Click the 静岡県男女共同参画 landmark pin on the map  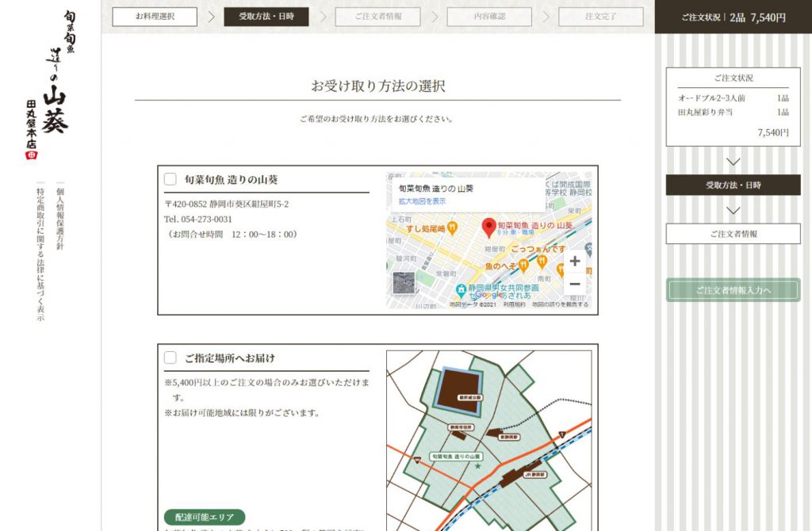tap(461, 290)
